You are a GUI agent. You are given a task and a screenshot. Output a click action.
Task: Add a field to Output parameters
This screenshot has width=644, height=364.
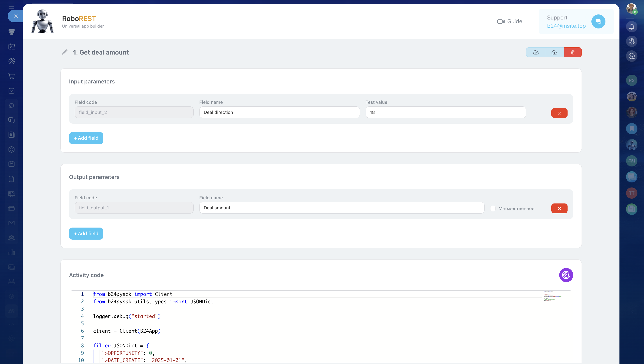(x=86, y=233)
